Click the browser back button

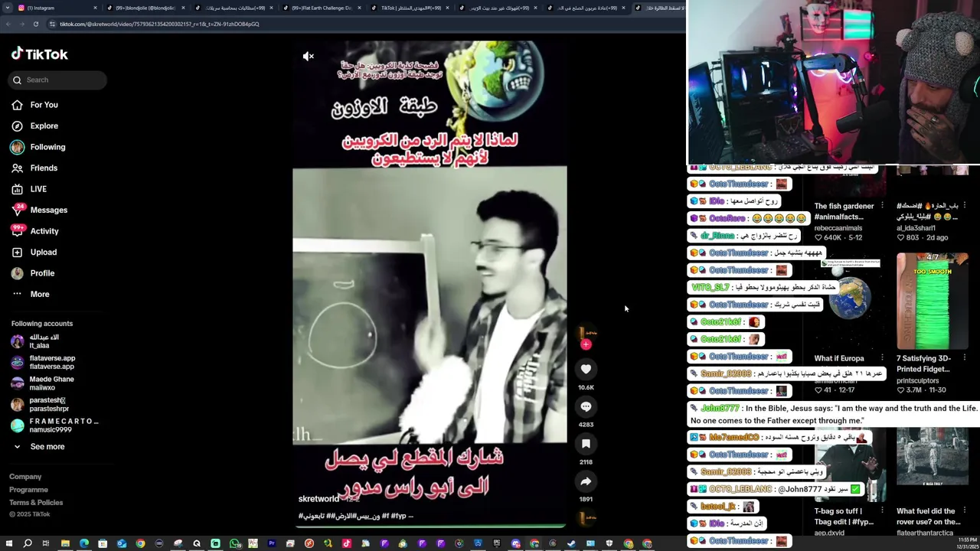pos(8,24)
